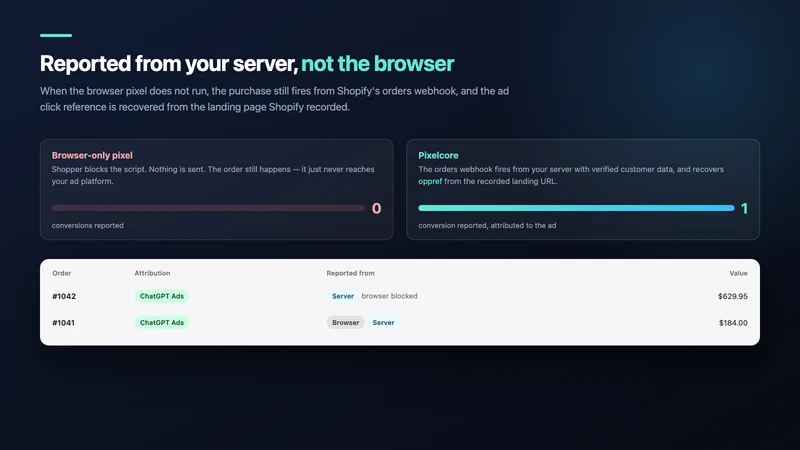Click the Value column header
Screen dimensions: 800x450
click(x=738, y=273)
